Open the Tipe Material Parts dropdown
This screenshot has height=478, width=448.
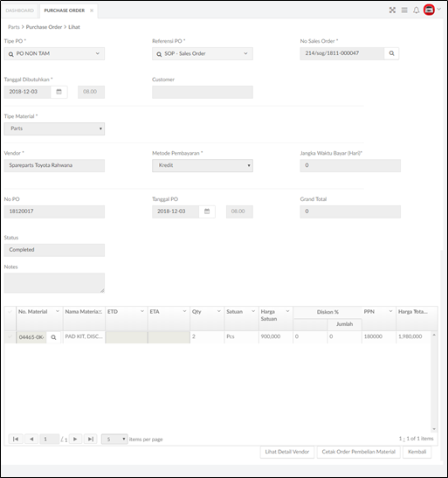click(x=54, y=128)
